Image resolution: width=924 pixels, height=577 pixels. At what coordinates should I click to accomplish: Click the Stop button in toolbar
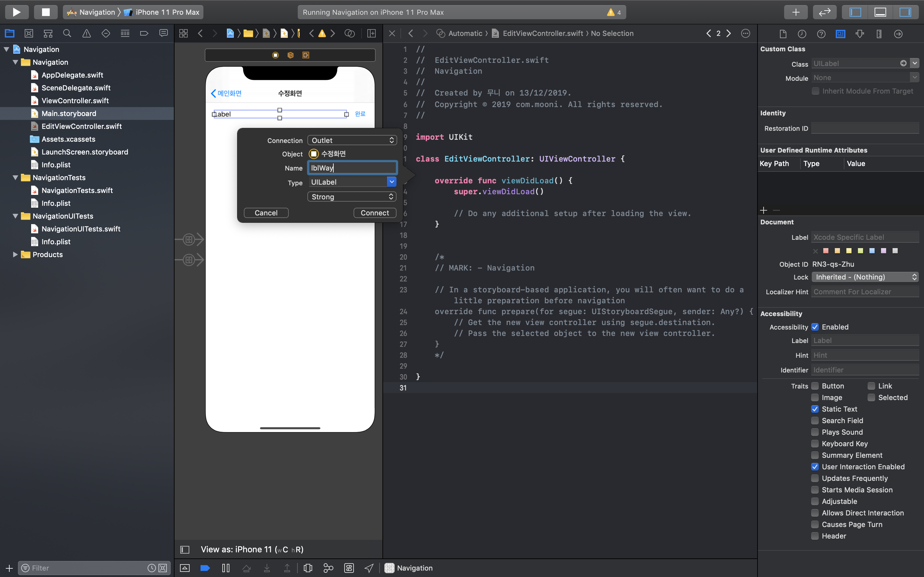tap(46, 12)
